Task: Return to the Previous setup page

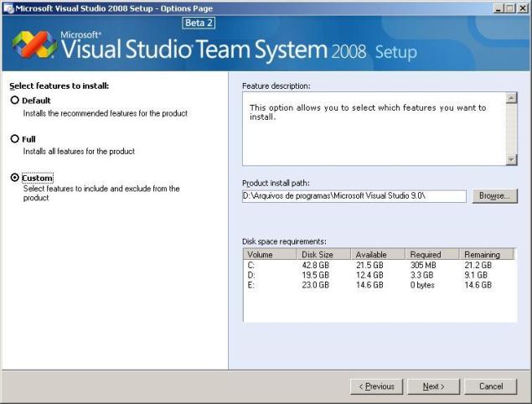Action: pos(376,386)
